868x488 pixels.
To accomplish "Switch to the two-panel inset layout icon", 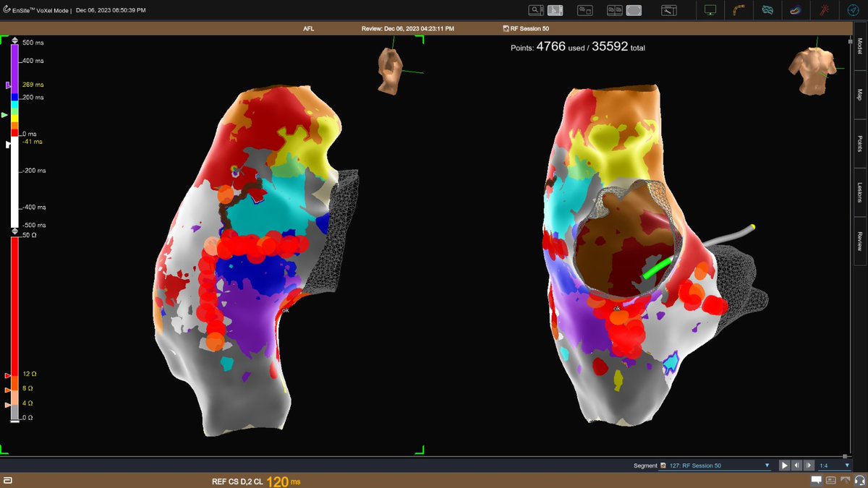I will click(x=584, y=10).
